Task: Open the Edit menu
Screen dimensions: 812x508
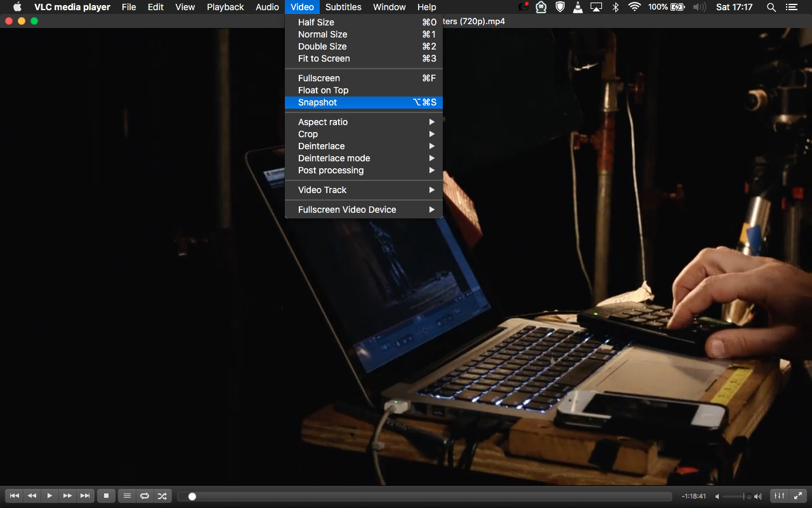Action: (x=155, y=7)
